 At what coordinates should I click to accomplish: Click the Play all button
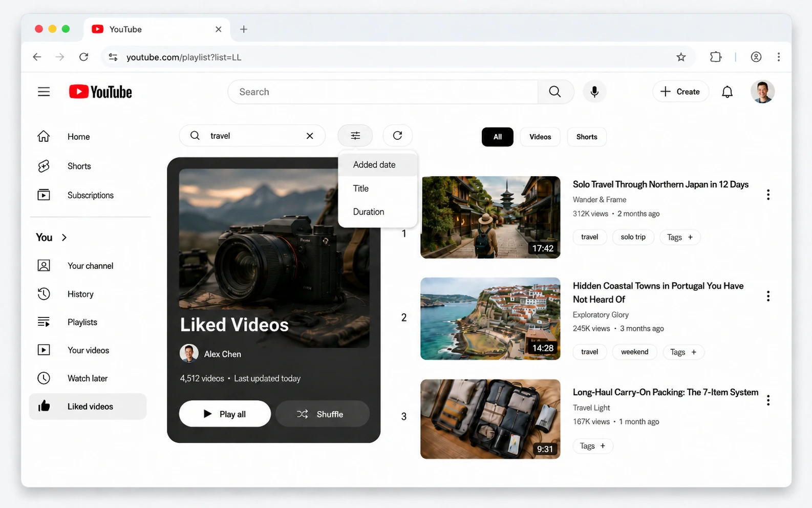225,414
